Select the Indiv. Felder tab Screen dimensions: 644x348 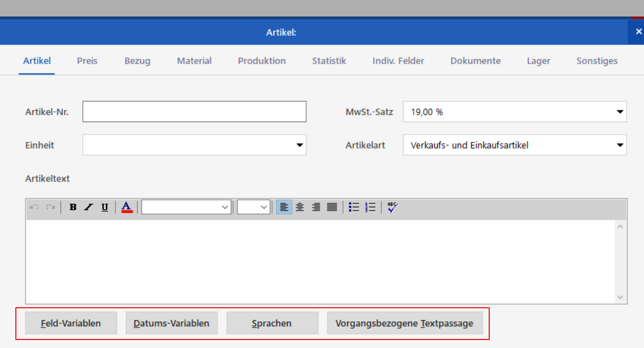[398, 61]
